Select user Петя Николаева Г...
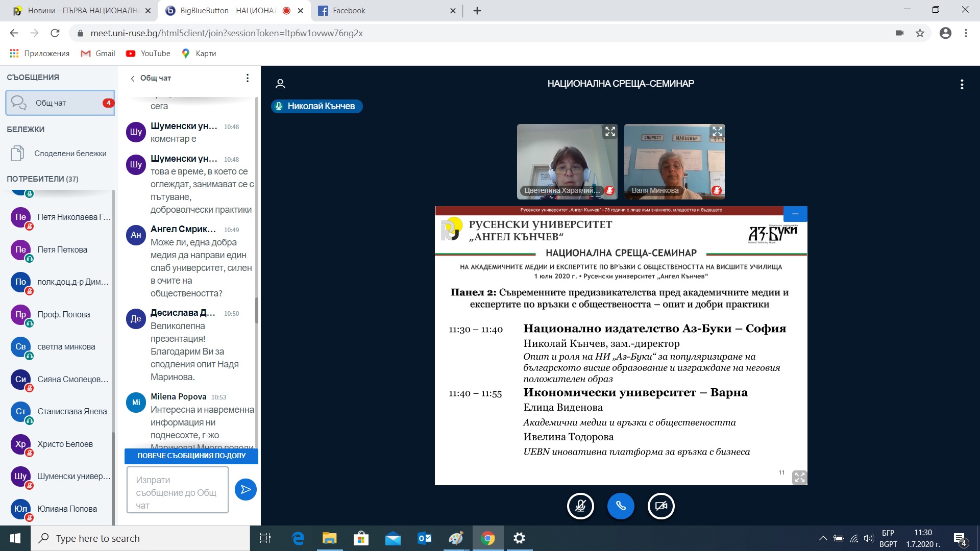This screenshot has height=551, width=980. (60, 217)
